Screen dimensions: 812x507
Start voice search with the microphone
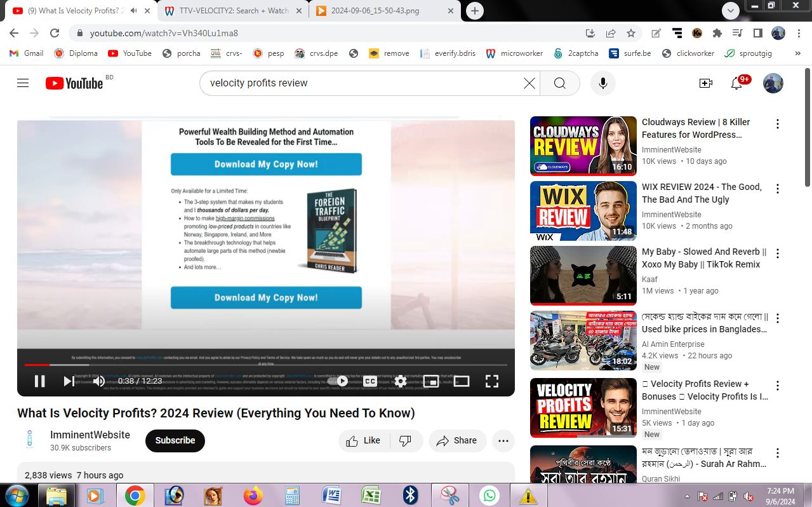click(x=603, y=83)
